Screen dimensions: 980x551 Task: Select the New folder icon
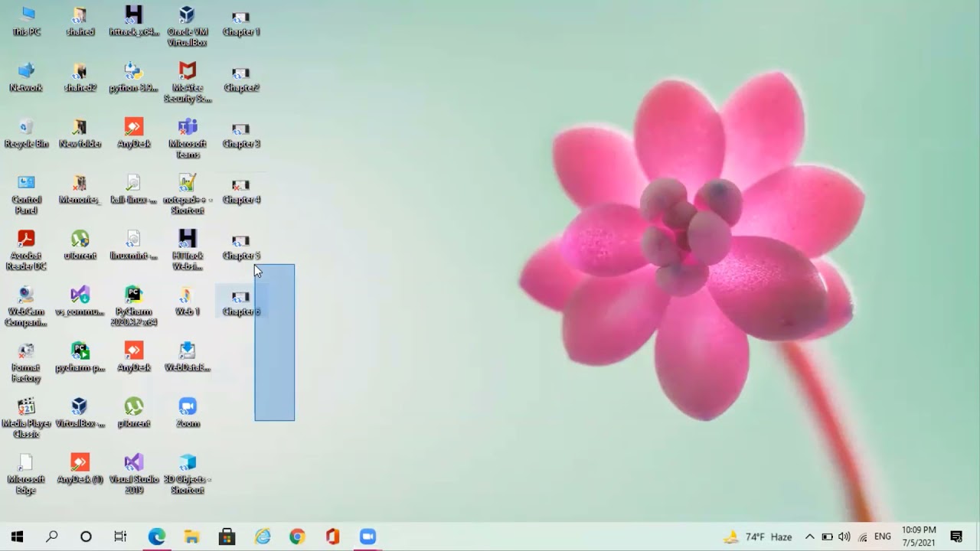click(80, 133)
